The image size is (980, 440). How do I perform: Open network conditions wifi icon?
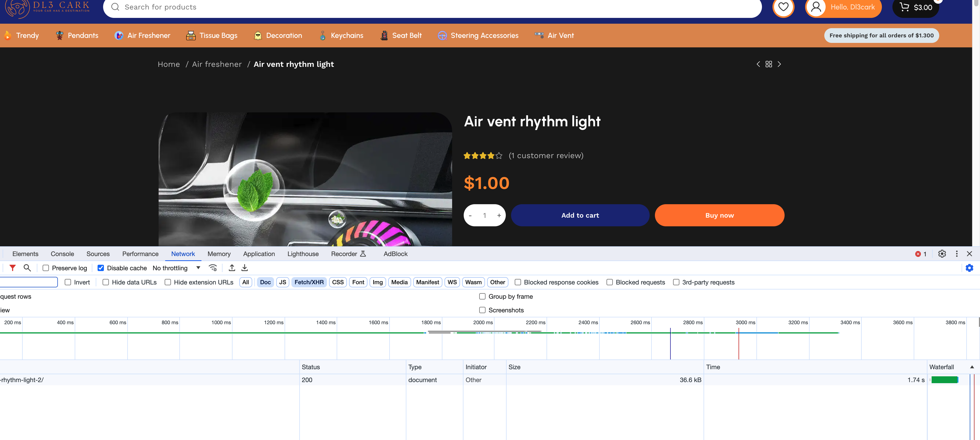[213, 268]
